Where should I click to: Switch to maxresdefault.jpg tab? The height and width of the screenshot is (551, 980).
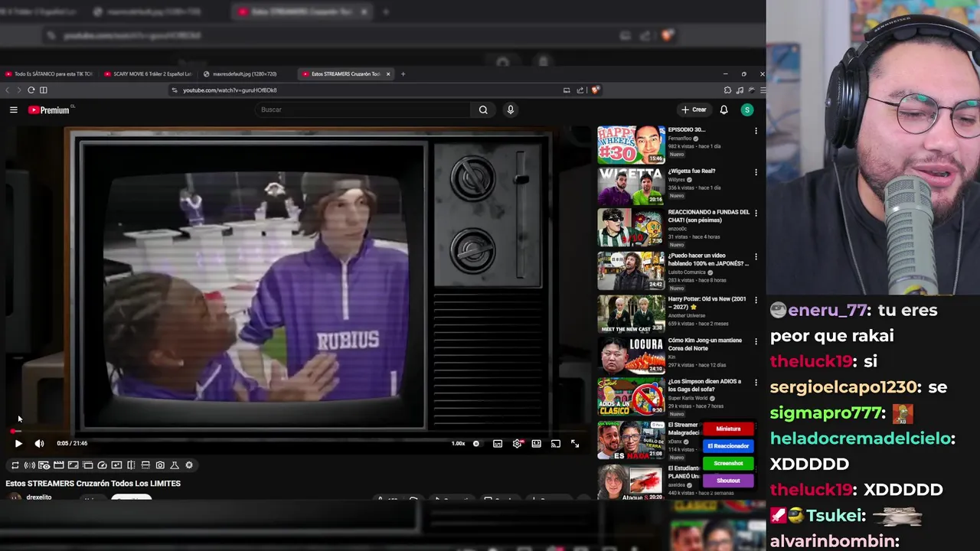coord(245,74)
